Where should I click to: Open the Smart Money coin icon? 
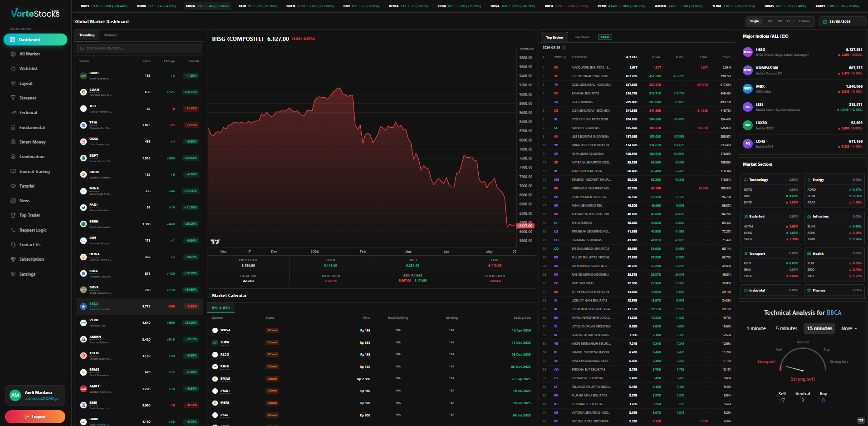[x=13, y=142]
